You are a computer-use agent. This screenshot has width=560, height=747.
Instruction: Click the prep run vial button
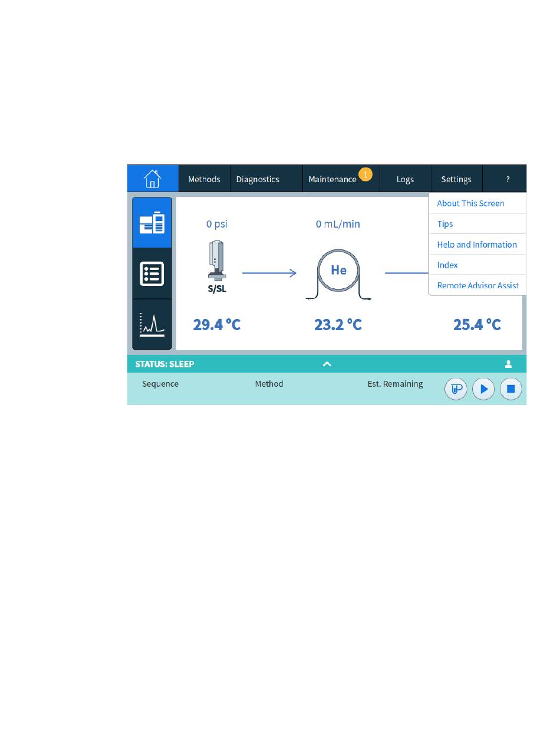click(x=456, y=389)
